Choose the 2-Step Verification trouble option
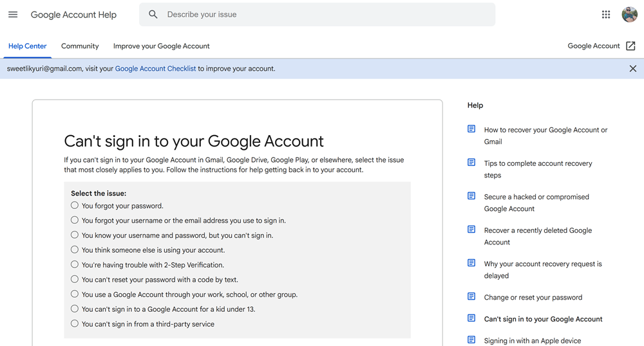644x346 pixels. coord(74,264)
